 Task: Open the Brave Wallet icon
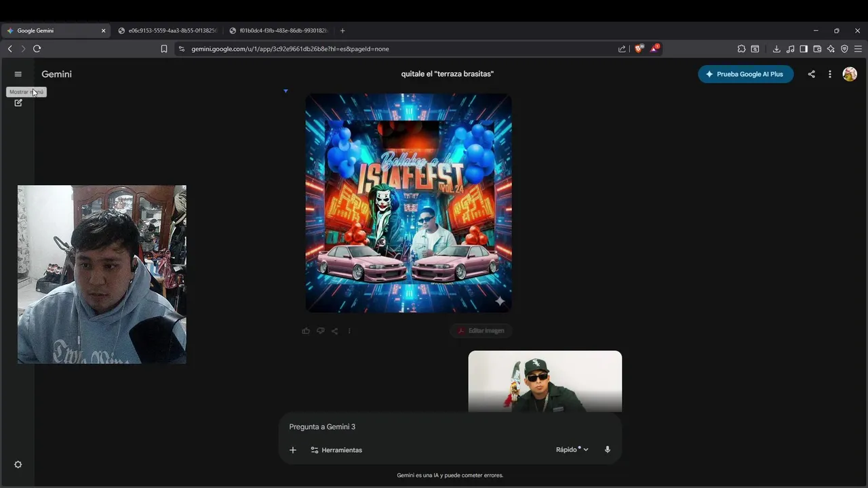tap(817, 49)
